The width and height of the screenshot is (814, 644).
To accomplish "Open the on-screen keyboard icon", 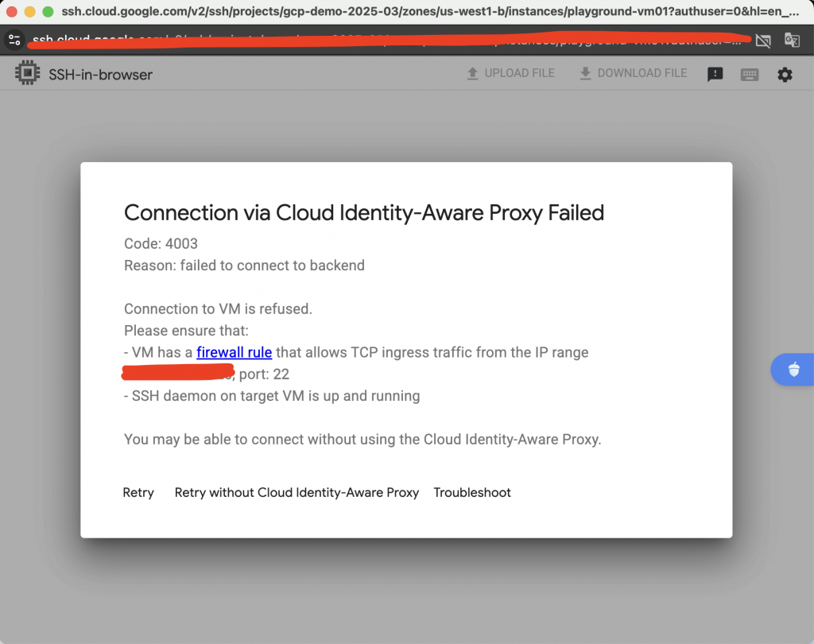I will (x=749, y=75).
